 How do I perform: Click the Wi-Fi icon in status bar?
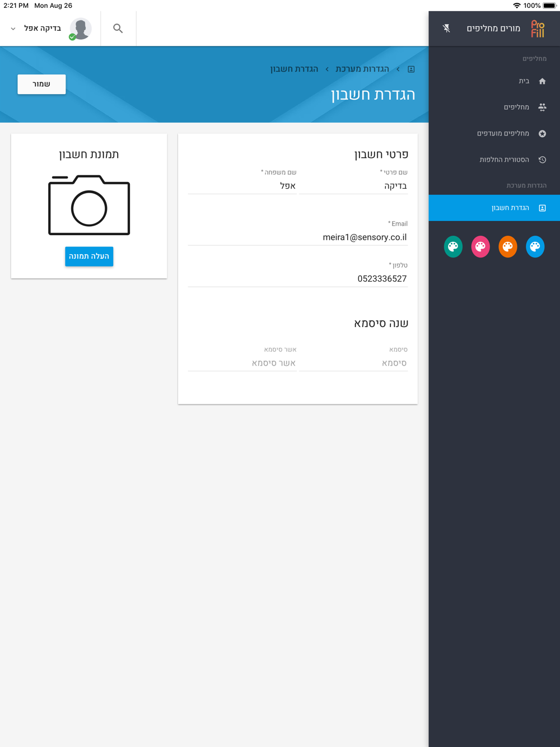(516, 6)
